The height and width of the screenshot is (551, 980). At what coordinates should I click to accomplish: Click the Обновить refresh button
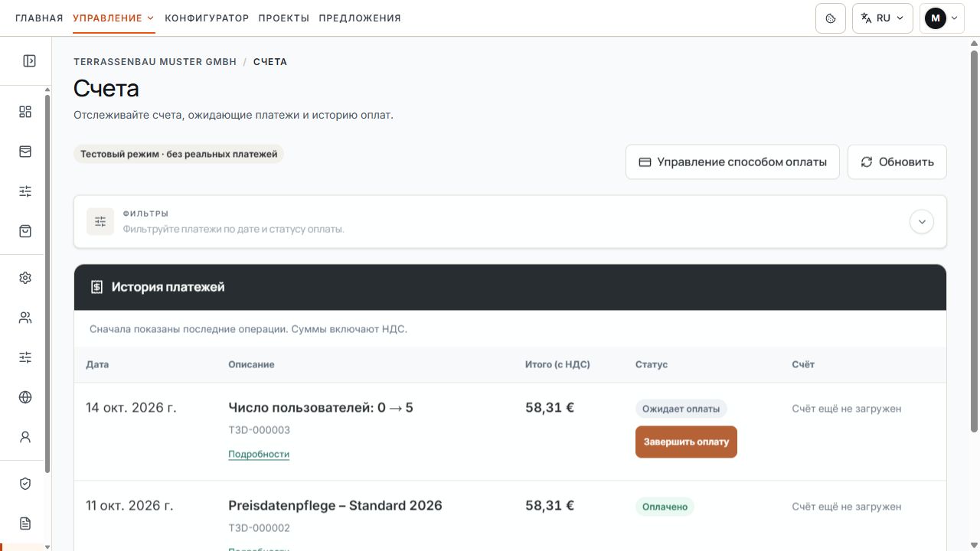(x=897, y=162)
